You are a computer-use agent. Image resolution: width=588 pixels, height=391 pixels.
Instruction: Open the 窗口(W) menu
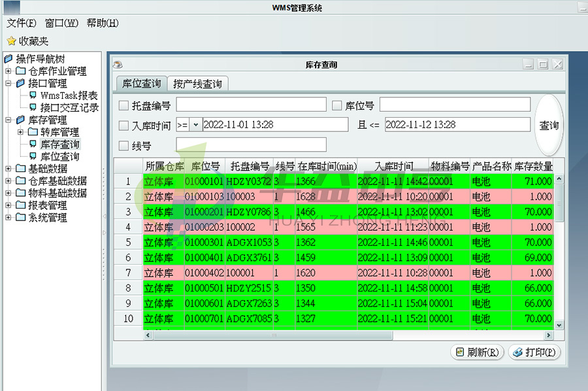pos(61,23)
